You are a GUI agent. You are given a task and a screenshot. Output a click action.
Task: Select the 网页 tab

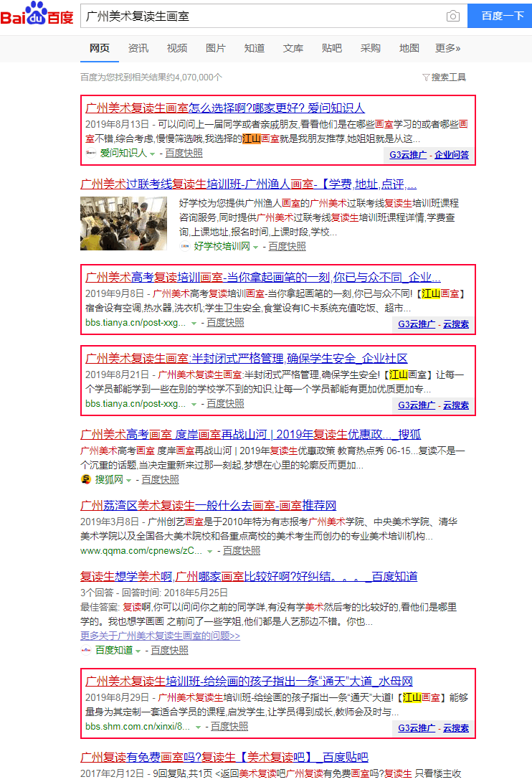(99, 48)
